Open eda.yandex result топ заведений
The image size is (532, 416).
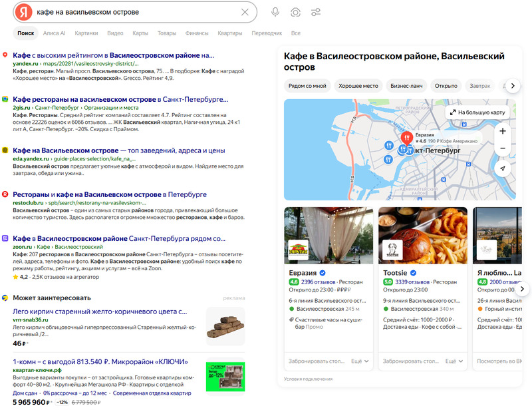click(x=119, y=150)
